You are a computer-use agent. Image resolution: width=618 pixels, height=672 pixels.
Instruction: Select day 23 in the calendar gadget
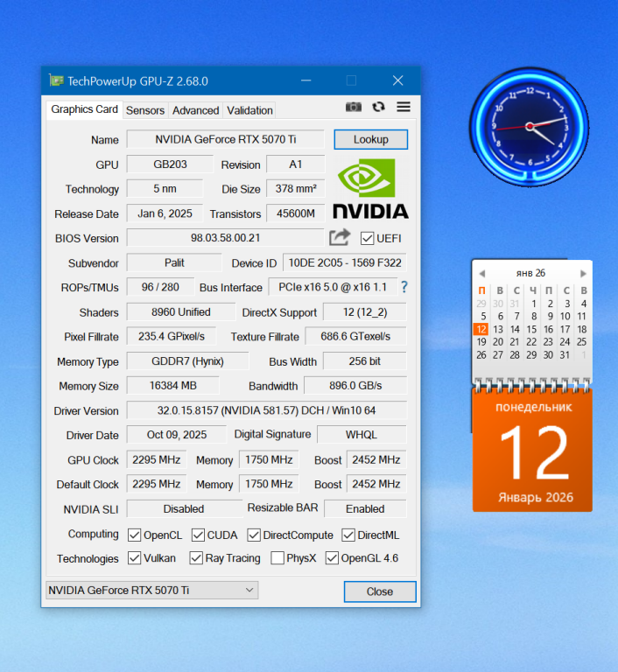pyautogui.click(x=548, y=342)
